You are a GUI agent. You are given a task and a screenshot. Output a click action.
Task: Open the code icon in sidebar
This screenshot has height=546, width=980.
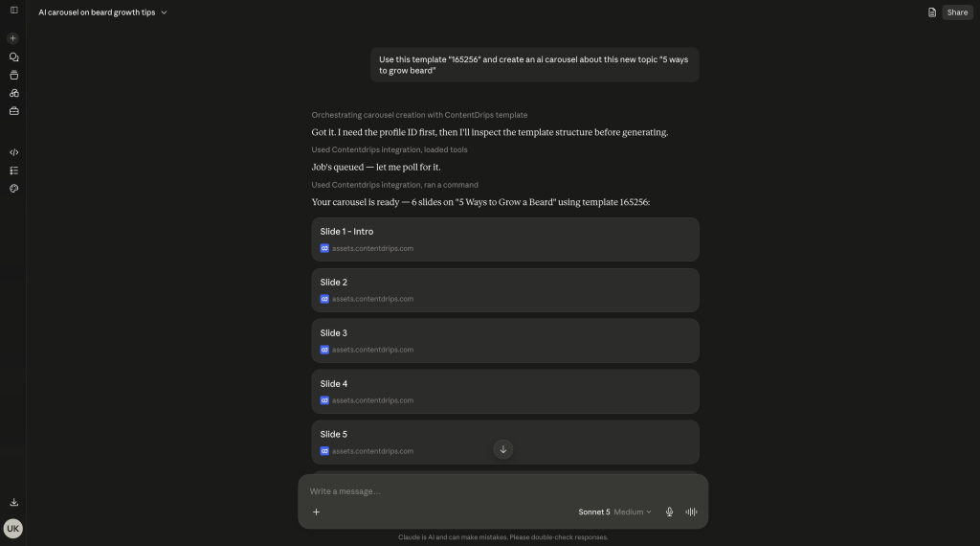[13, 152]
